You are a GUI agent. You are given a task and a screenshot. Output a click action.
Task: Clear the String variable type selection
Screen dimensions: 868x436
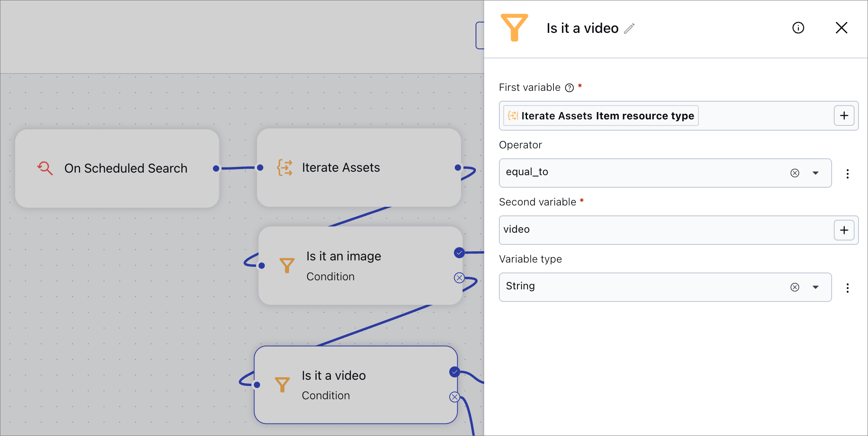[x=794, y=287]
